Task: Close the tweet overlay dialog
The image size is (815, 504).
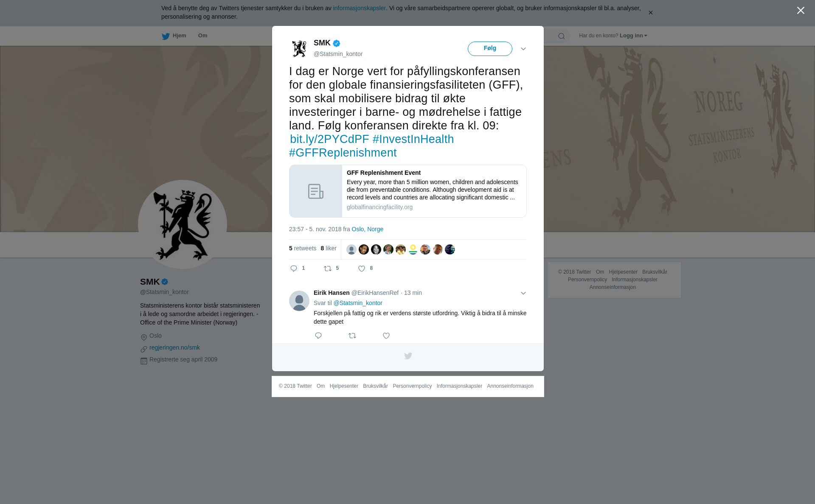Action: click(801, 11)
